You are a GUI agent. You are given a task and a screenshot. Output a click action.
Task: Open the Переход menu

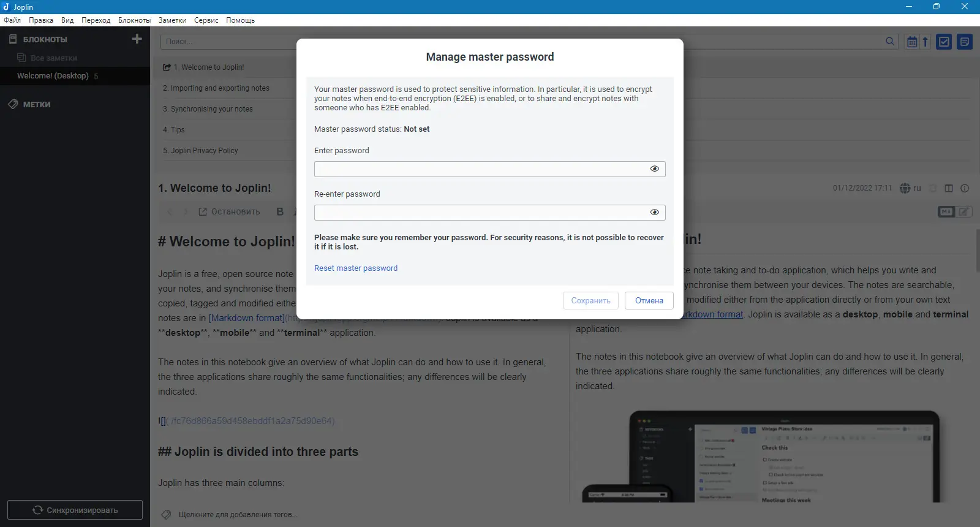tap(96, 20)
